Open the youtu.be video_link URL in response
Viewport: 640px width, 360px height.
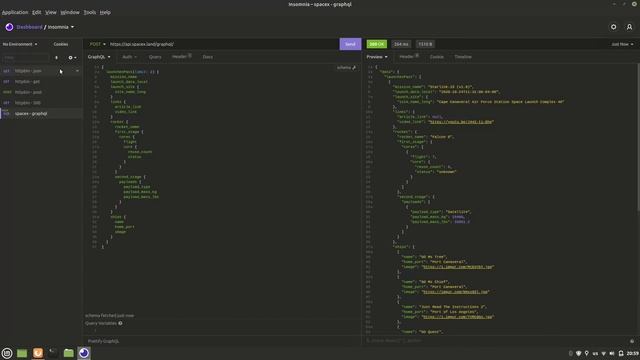click(x=461, y=122)
